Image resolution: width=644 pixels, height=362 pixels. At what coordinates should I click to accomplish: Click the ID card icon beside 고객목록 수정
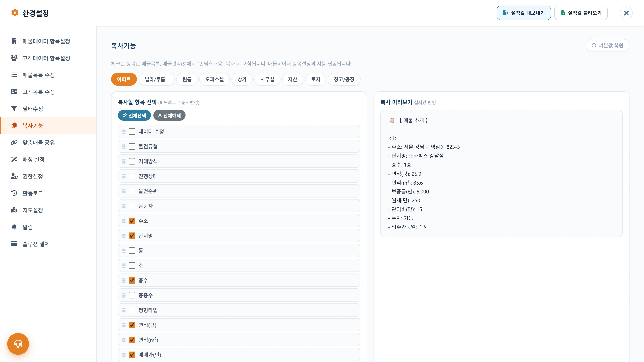(14, 92)
